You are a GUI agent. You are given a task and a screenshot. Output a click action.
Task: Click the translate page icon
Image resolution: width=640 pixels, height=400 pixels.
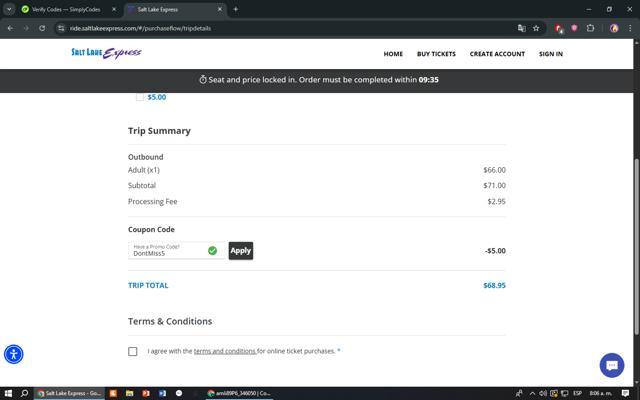tap(521, 28)
